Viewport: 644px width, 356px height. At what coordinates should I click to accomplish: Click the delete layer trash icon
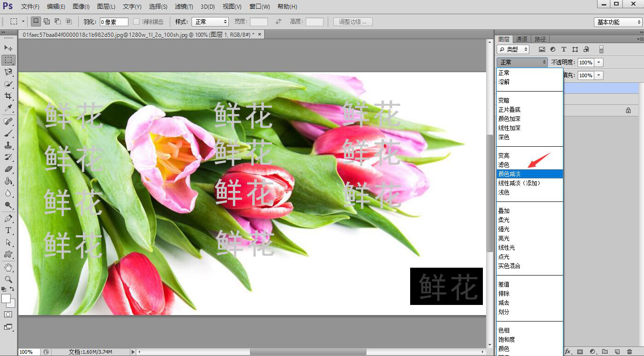pos(629,352)
